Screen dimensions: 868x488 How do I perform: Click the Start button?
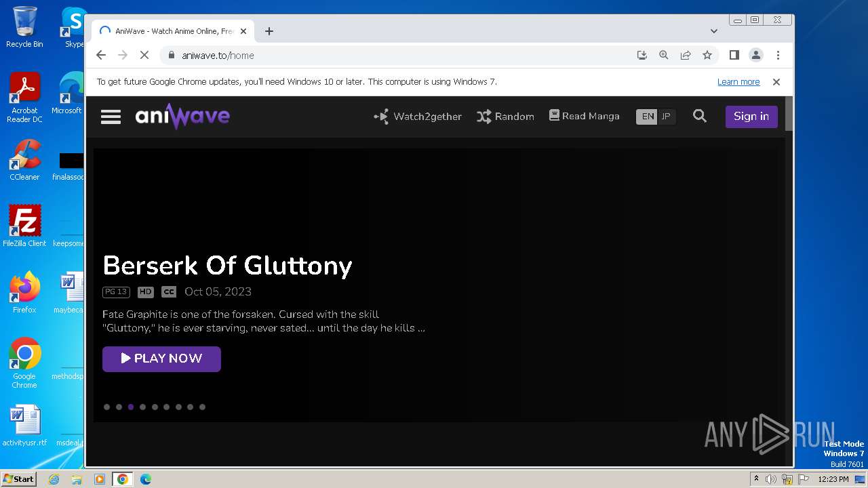pyautogui.click(x=18, y=479)
